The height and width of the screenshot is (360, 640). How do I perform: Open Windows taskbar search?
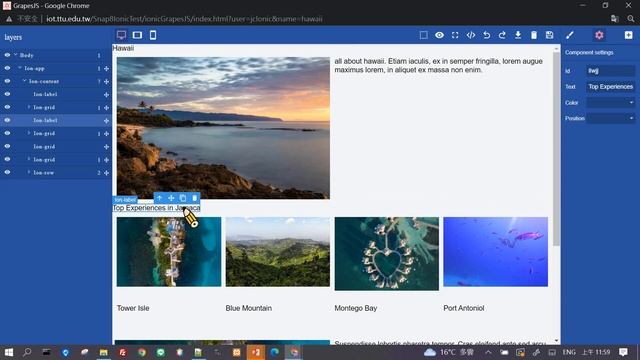coord(27,352)
